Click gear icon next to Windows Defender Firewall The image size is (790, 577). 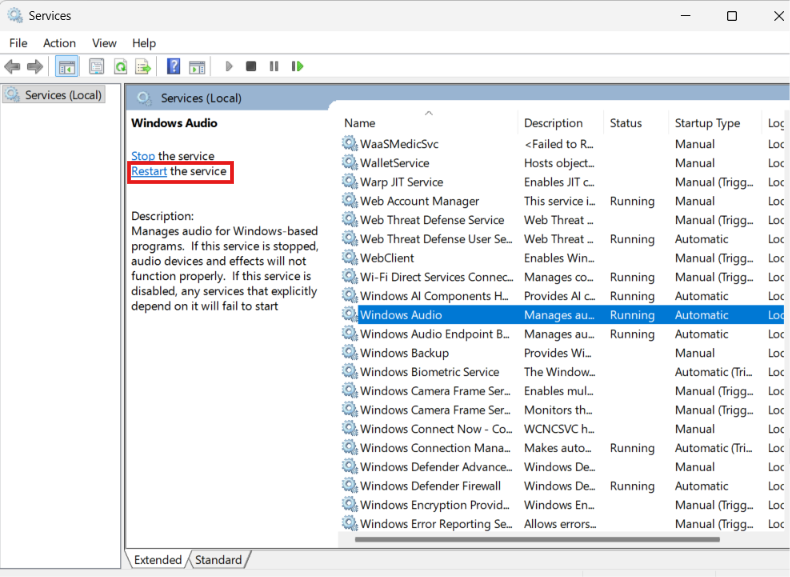(350, 486)
